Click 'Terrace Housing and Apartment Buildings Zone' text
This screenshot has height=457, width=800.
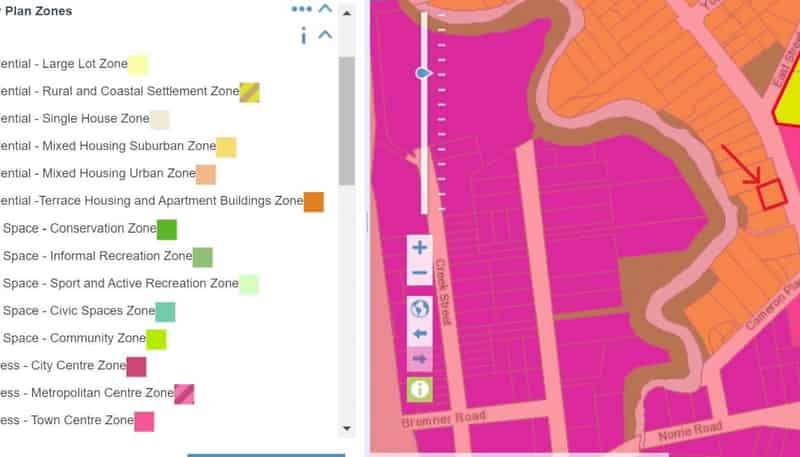point(171,201)
